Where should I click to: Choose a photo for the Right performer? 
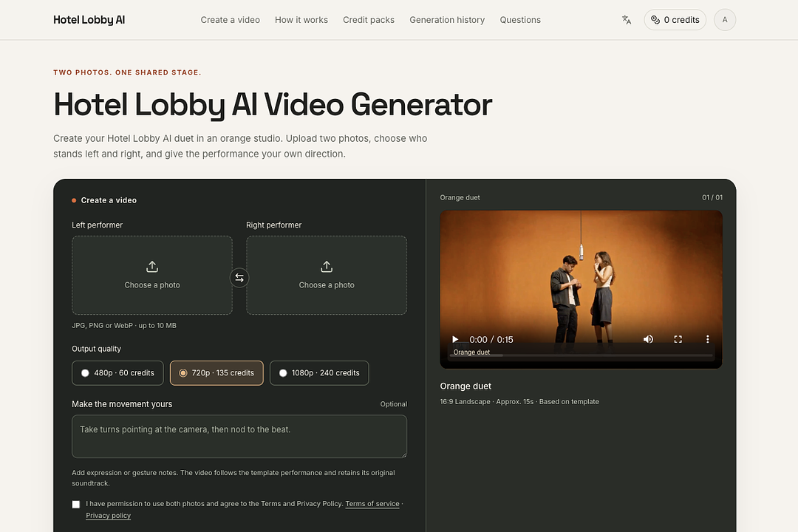[327, 275]
